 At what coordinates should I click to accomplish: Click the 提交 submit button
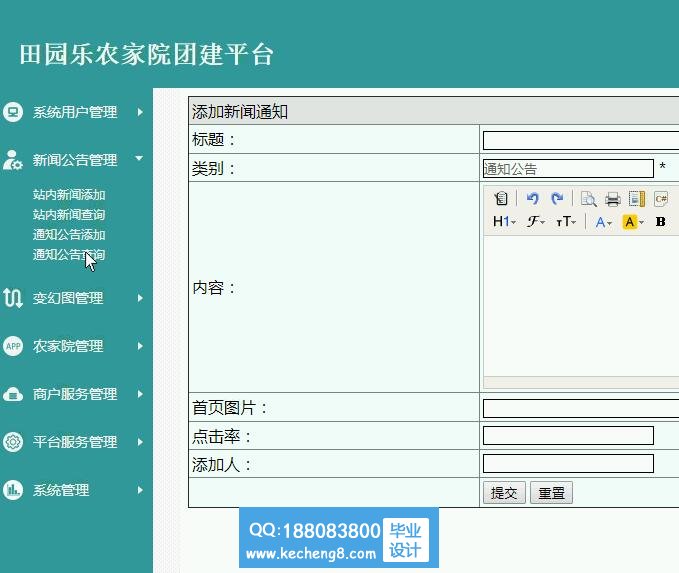point(504,493)
